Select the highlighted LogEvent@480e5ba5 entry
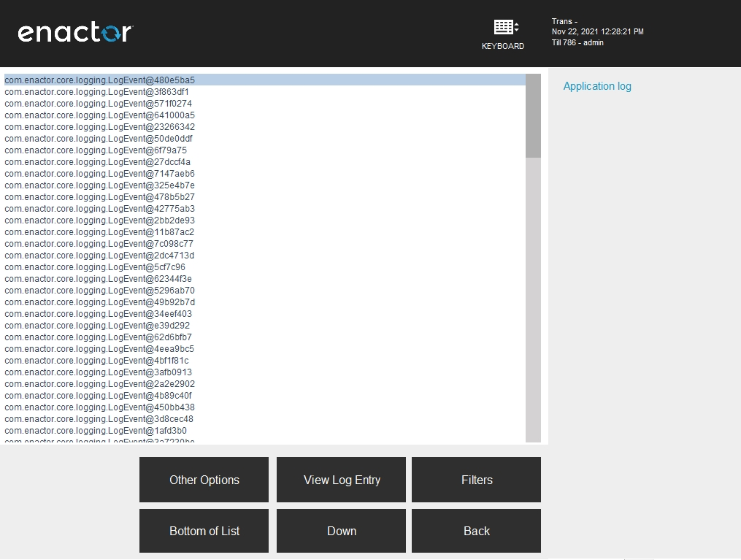 (99, 80)
